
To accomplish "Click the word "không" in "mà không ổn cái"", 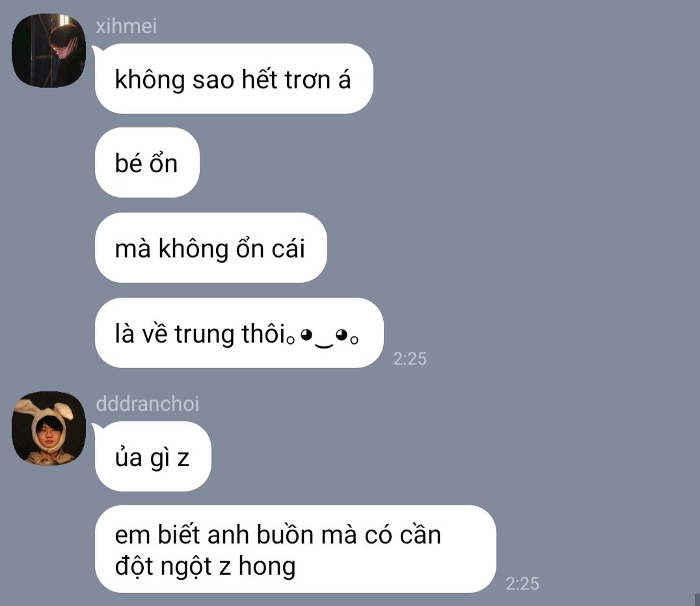I will coord(193,250).
